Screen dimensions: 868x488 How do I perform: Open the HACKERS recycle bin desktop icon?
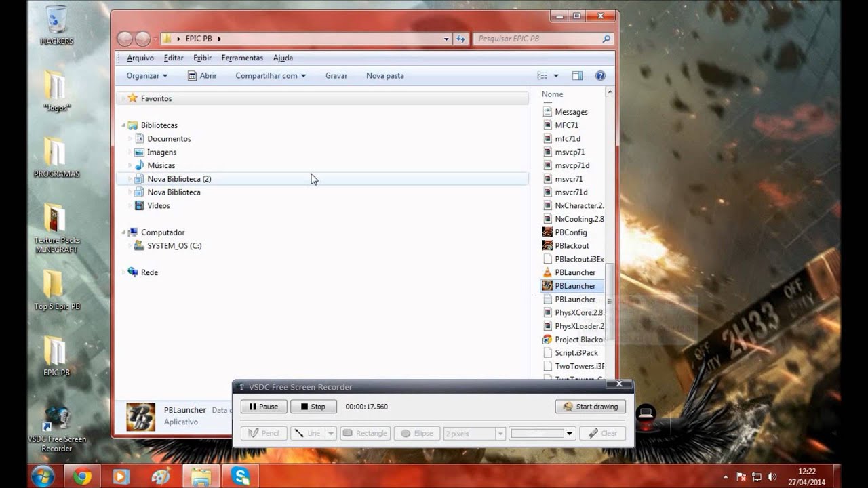tap(56, 26)
